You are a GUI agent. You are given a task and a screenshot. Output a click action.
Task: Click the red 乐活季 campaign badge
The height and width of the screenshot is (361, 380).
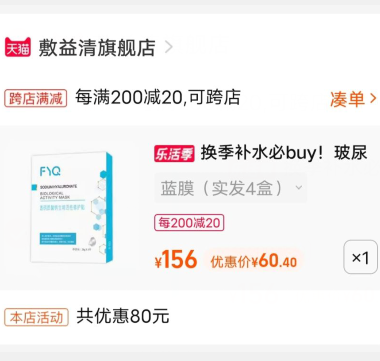coord(174,154)
